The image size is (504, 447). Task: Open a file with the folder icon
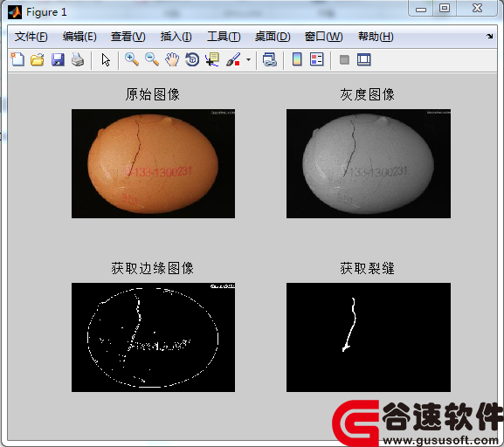[38, 59]
